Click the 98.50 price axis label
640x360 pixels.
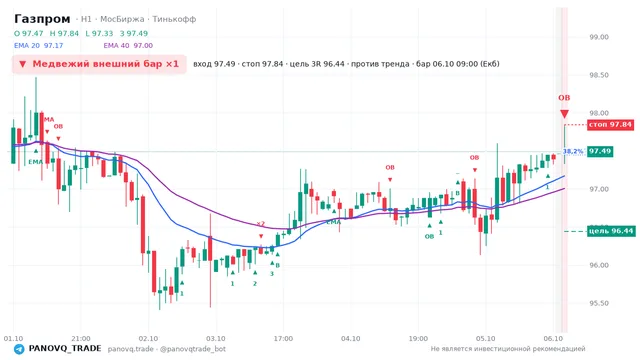click(599, 75)
